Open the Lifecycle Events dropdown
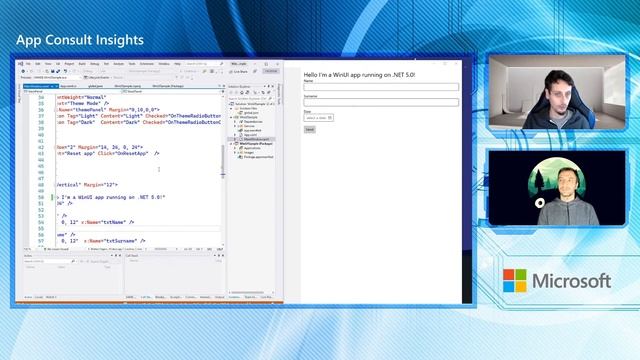 [x=98, y=77]
